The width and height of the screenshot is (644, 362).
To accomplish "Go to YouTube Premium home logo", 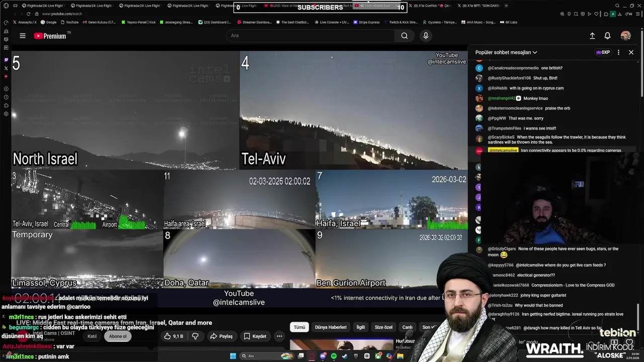I will pos(50,36).
